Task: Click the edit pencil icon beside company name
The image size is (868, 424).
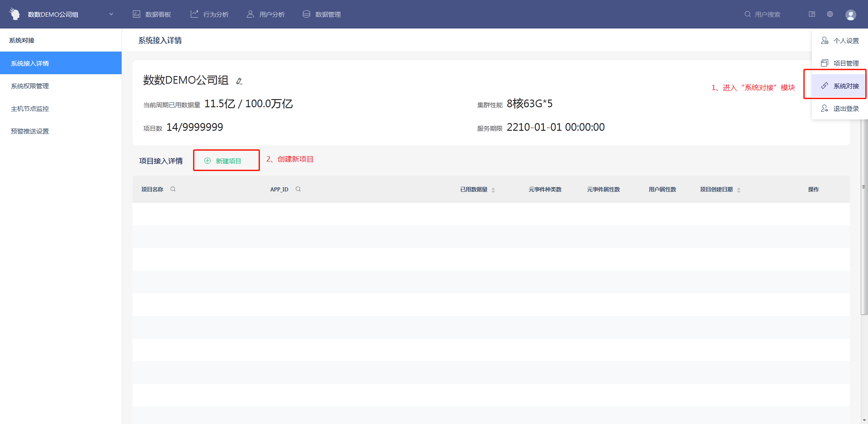Action: tap(239, 81)
